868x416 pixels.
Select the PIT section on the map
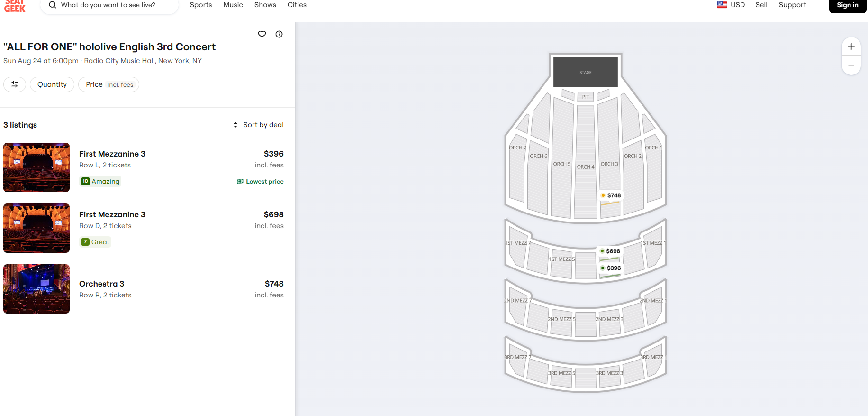point(586,97)
